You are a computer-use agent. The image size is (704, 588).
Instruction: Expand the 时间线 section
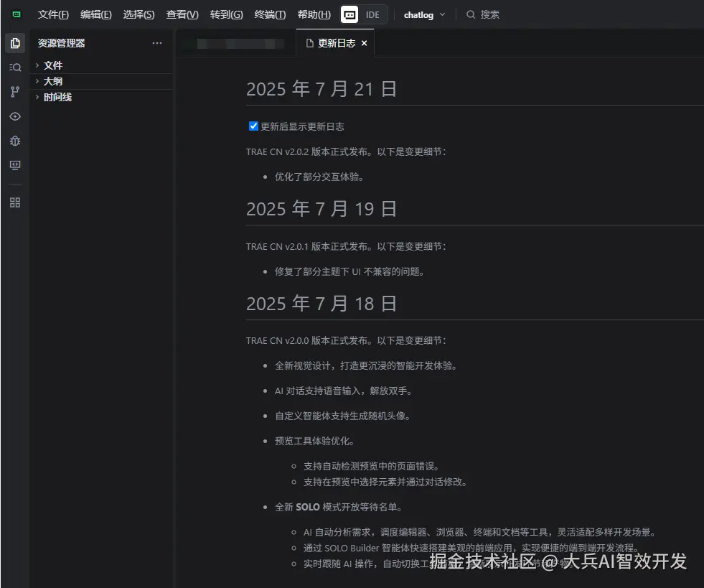(103, 97)
